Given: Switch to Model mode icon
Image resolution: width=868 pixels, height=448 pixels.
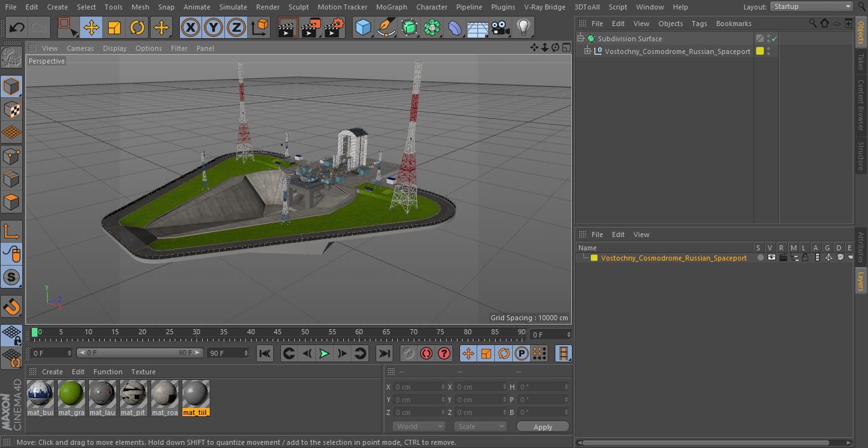Looking at the screenshot, I should 11,86.
